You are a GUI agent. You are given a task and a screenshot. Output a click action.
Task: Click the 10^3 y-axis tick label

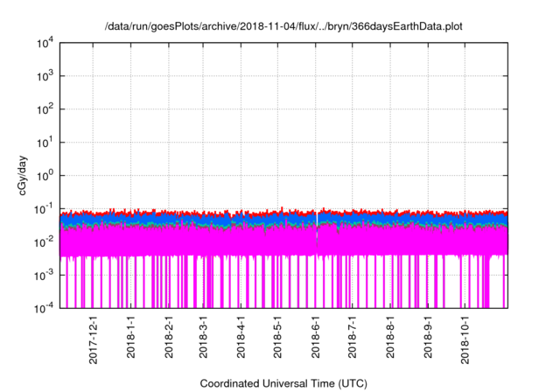coord(45,75)
